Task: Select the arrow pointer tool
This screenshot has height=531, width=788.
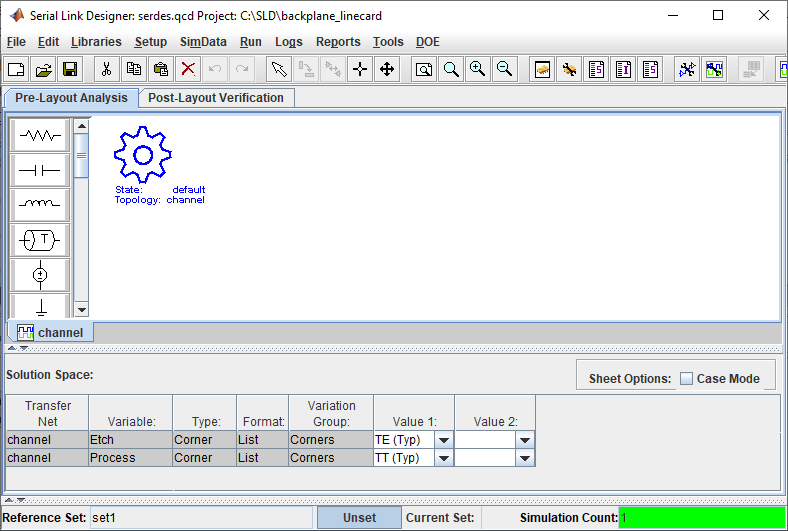Action: [x=279, y=69]
